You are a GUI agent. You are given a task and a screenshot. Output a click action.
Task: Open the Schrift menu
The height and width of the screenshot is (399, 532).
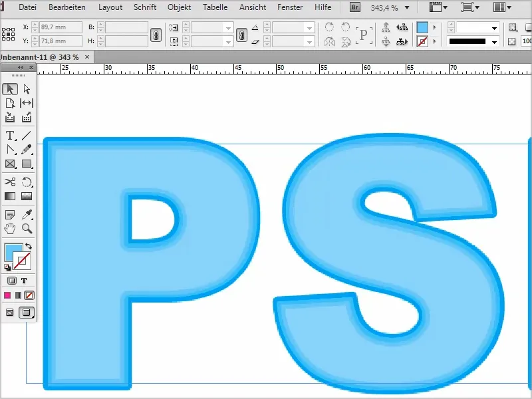point(145,7)
